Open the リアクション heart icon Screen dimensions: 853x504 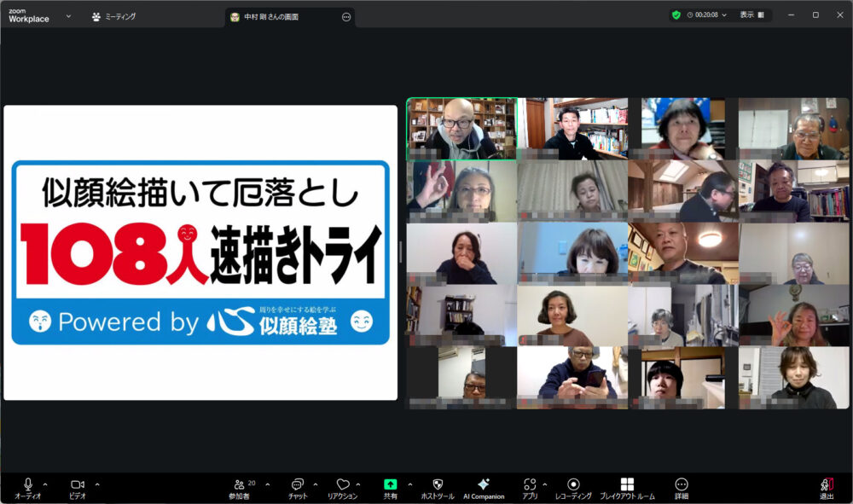coord(342,484)
